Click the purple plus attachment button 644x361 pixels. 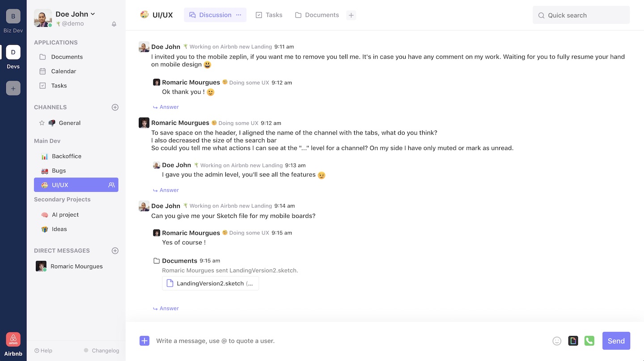144,341
